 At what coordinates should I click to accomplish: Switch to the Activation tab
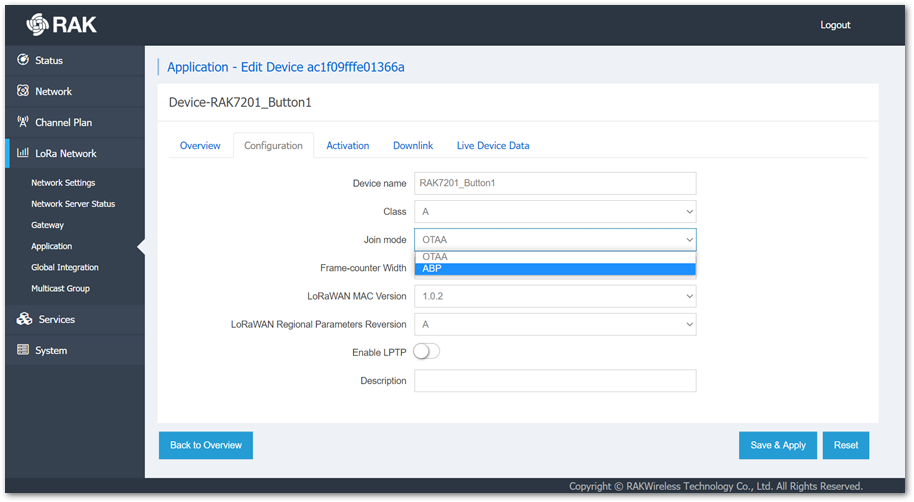(347, 145)
